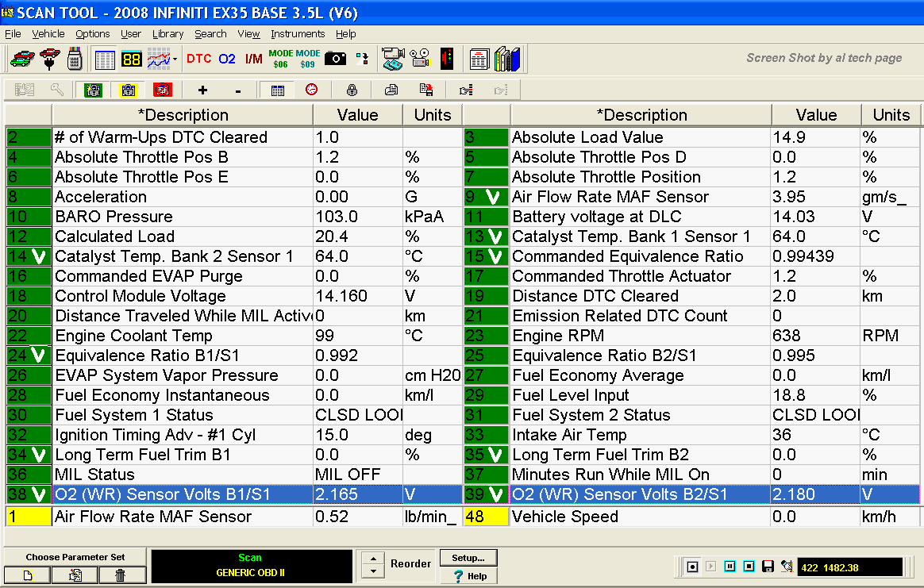The height and width of the screenshot is (588, 924).
Task: Click the edit parameter set button
Action: coord(75,575)
